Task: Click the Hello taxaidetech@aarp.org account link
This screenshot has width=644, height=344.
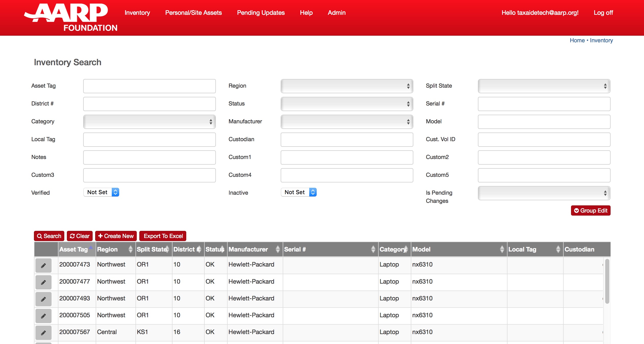Action: tap(540, 13)
